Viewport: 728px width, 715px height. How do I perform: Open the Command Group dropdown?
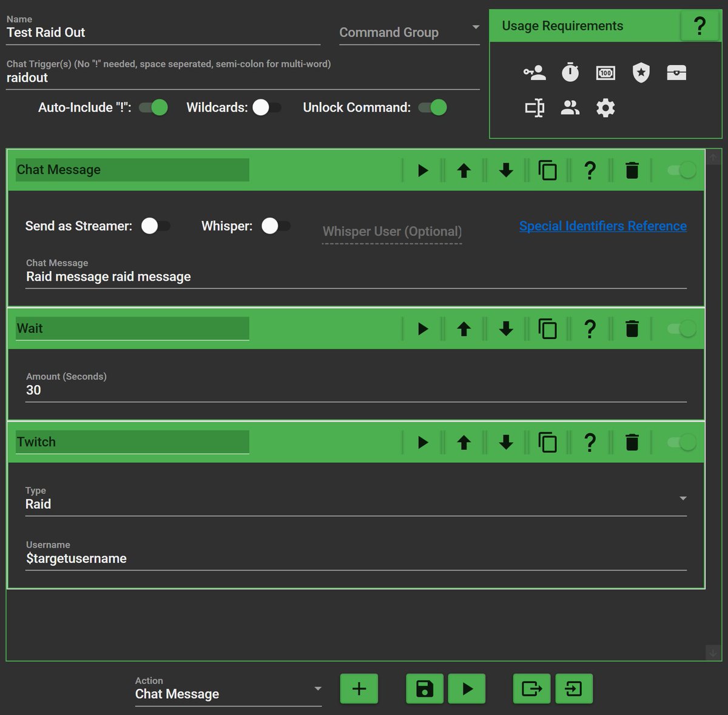tap(409, 33)
